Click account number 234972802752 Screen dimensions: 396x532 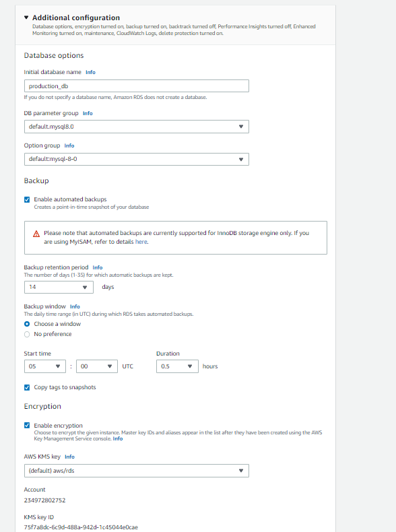45,500
